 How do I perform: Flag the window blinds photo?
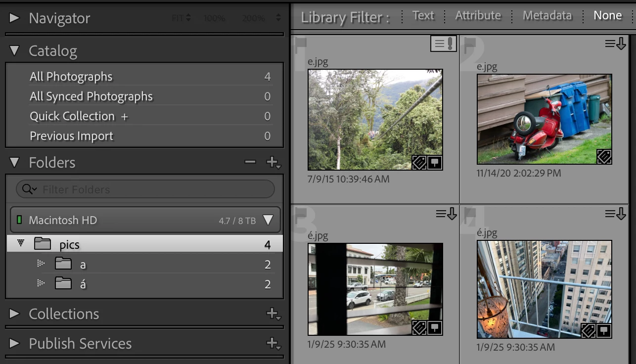300,216
